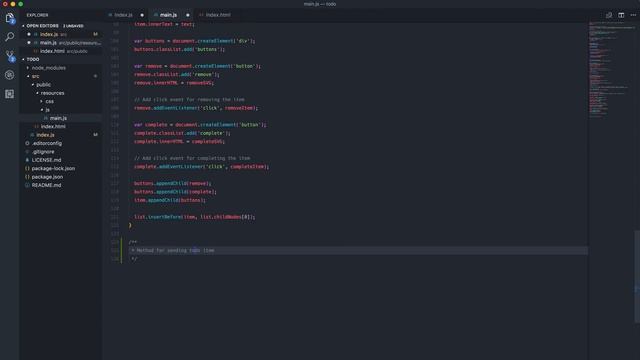Open the Explorer view in activity bar
The width and height of the screenshot is (640, 360).
click(x=9, y=18)
